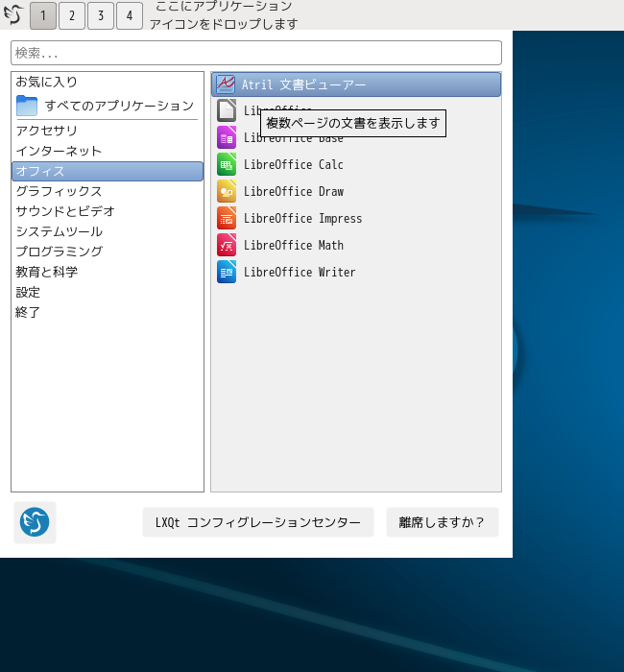Click the LibreOffice Draw icon
This screenshot has width=624, height=672.
(227, 192)
